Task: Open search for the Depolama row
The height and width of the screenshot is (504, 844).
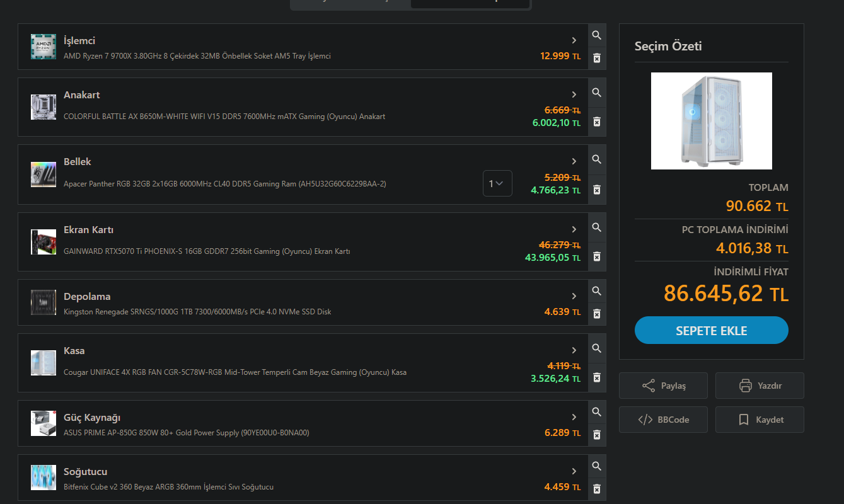Action: [x=596, y=291]
